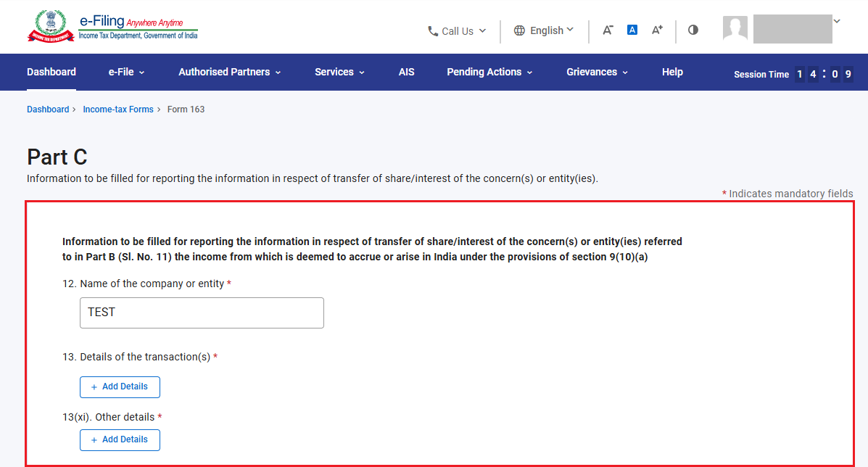Click the user profile avatar

735,28
